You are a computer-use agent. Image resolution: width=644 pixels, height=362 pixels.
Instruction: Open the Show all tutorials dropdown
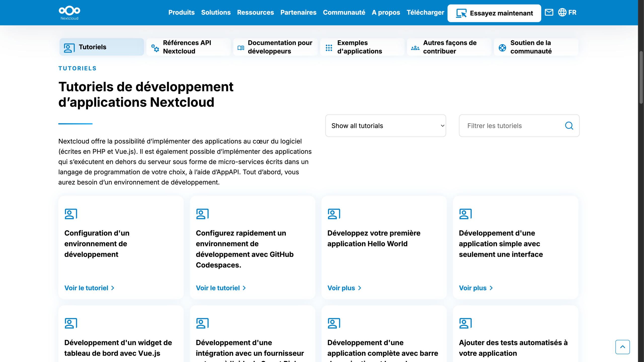(x=385, y=126)
